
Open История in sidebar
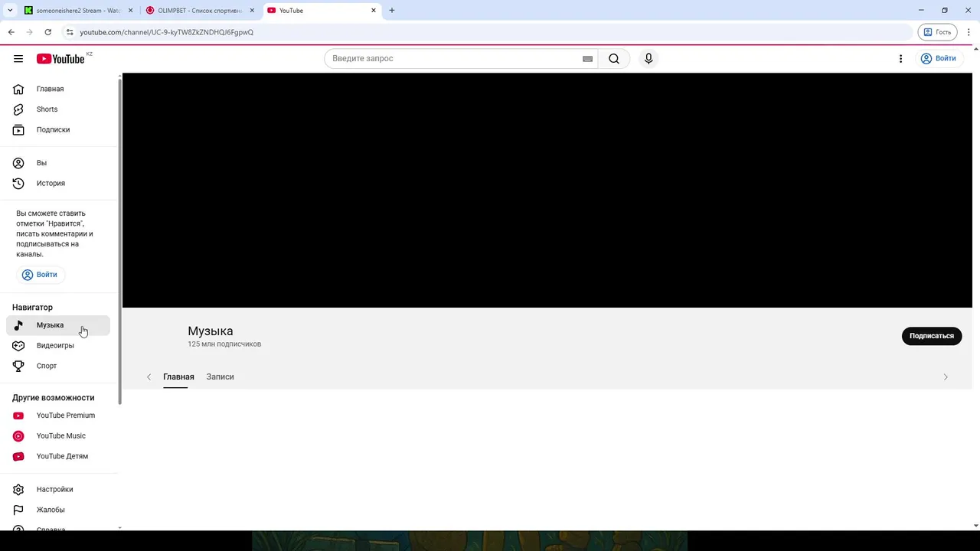58,184
